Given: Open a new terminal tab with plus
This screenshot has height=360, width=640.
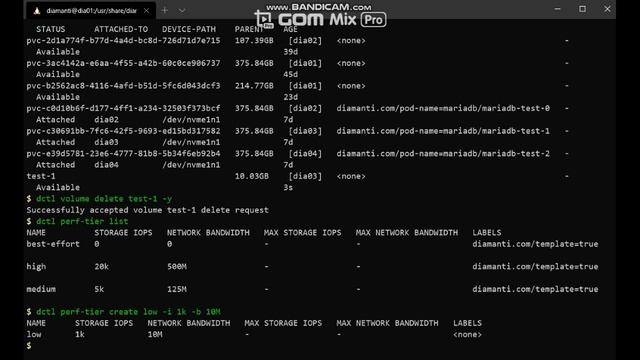Looking at the screenshot, I should coord(164,11).
